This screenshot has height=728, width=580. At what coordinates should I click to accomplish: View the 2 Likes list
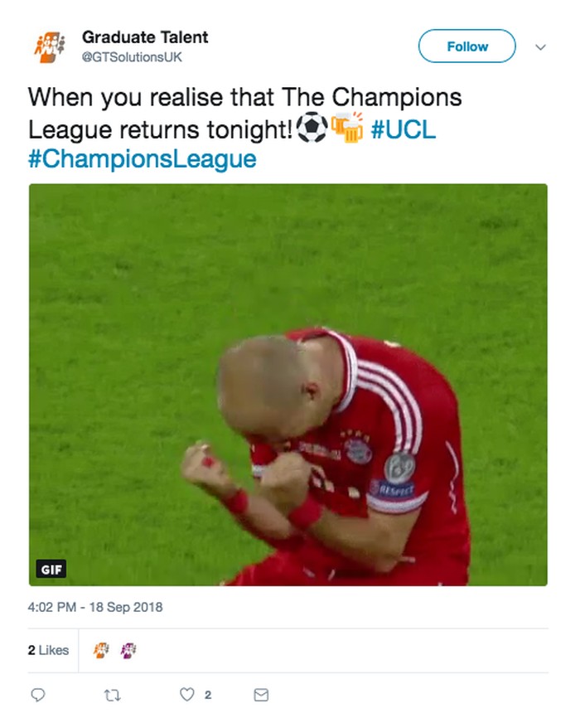[48, 650]
